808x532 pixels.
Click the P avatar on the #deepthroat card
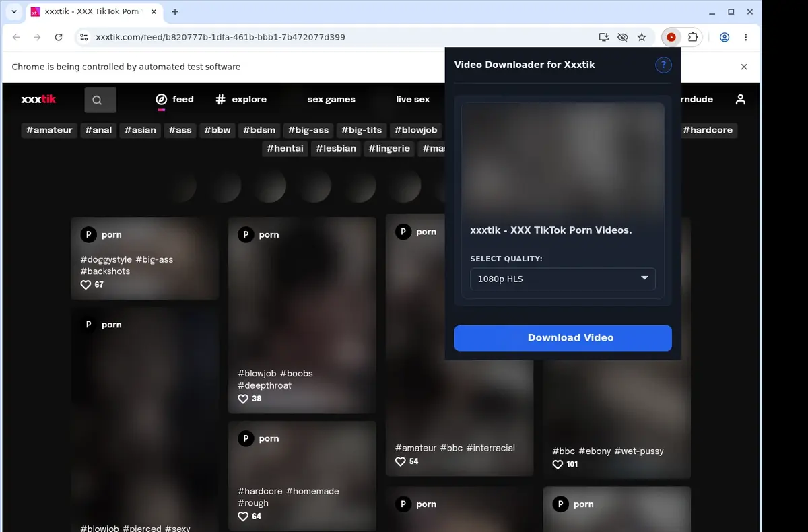[x=246, y=234]
